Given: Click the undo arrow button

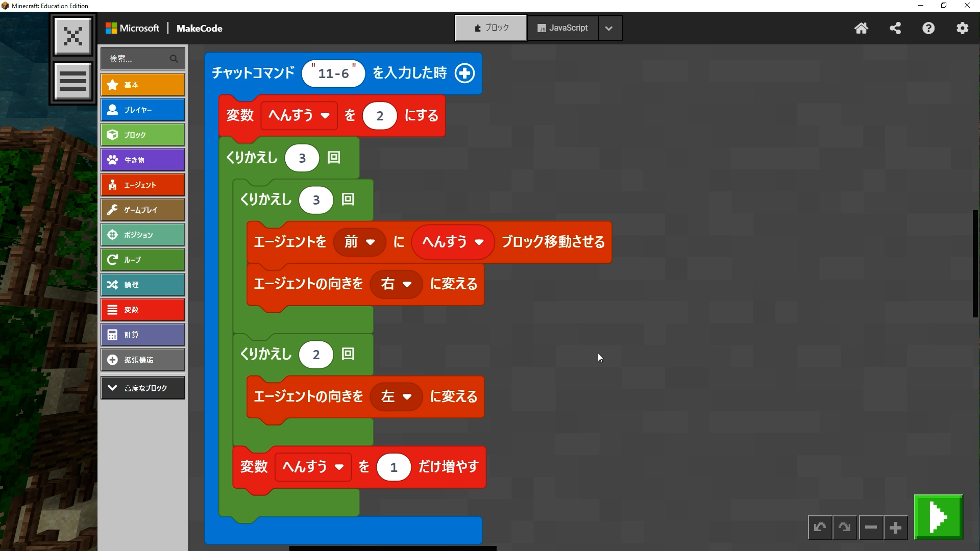Looking at the screenshot, I should [x=820, y=528].
